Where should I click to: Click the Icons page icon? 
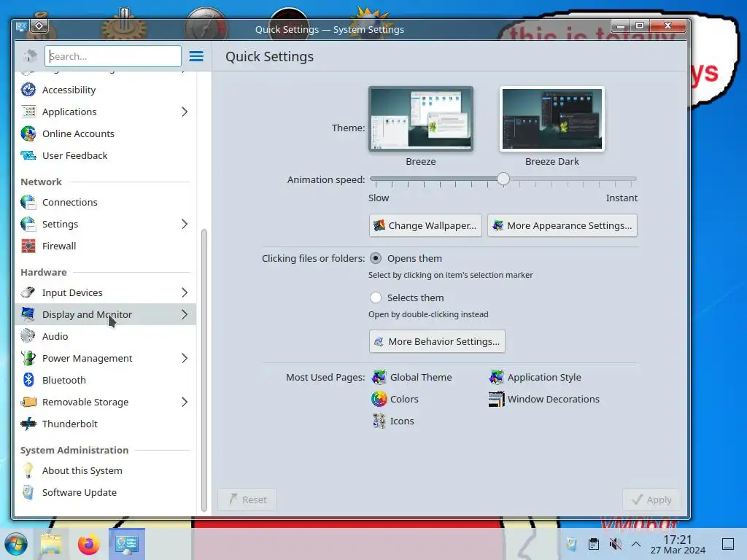(379, 421)
